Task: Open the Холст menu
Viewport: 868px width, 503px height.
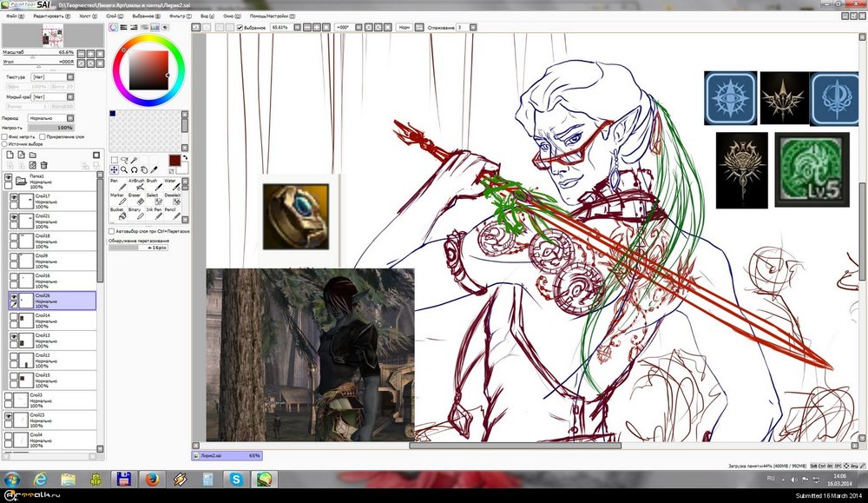Action: 84,16
